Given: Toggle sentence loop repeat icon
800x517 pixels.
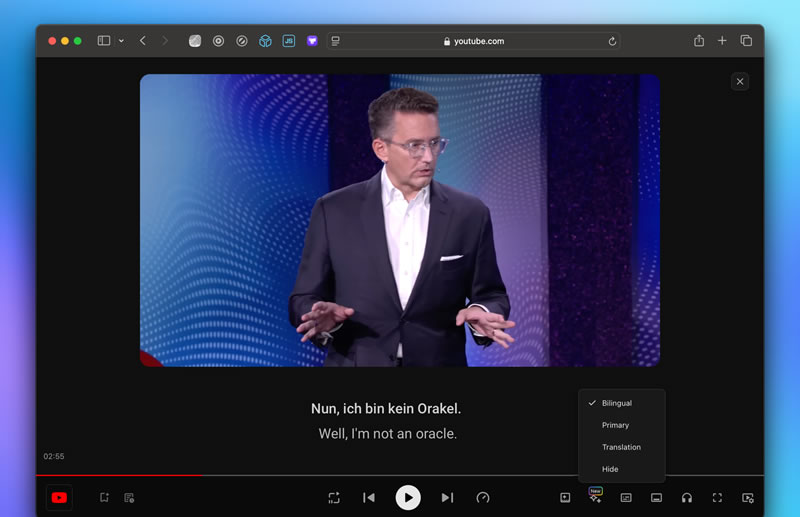Looking at the screenshot, I should (334, 498).
